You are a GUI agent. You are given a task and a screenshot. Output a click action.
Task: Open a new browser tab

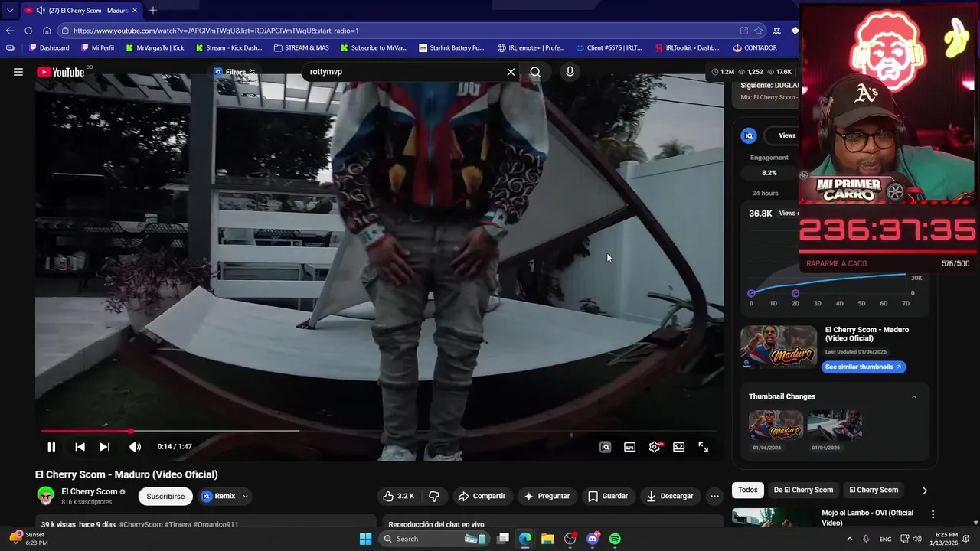153,11
